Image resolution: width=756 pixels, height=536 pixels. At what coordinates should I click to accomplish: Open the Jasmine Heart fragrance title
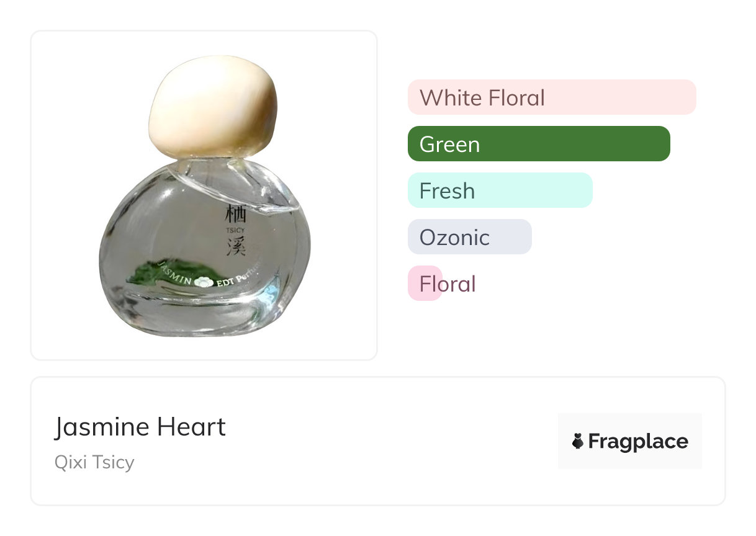(140, 427)
